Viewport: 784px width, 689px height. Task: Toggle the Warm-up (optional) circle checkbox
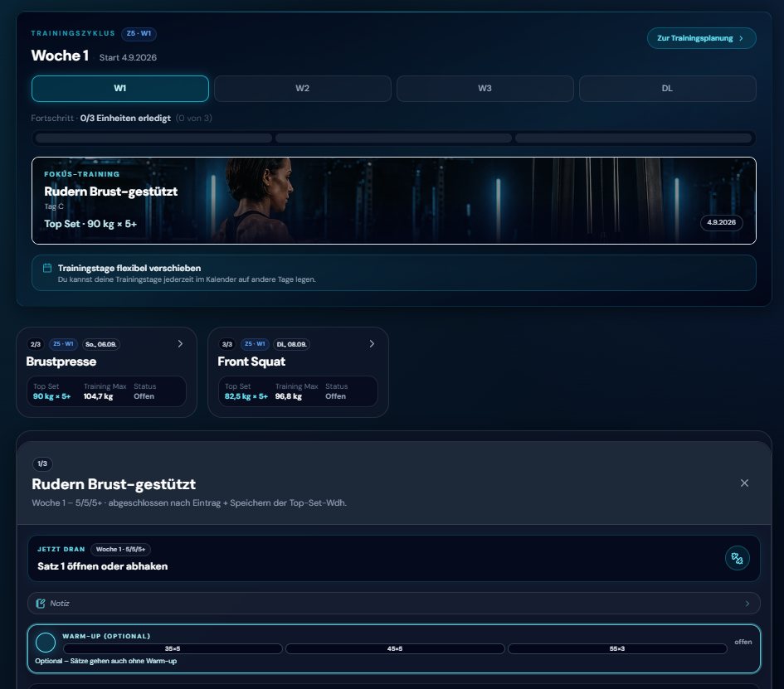click(x=46, y=643)
